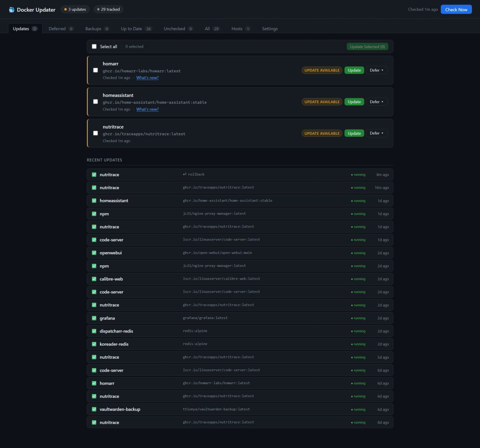Click the Docker Updater whale logo icon
This screenshot has width=480, height=448.
(12, 10)
